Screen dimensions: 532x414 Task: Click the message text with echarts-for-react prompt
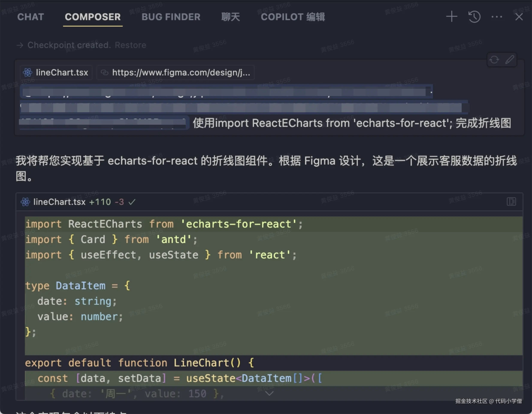352,123
